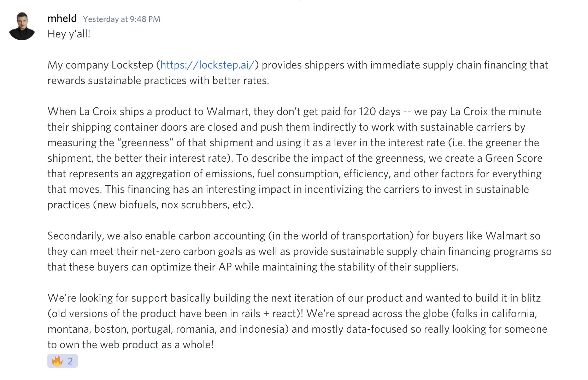588x380 pixels.
Task: Click the words Green Score
Action: [x=513, y=158]
